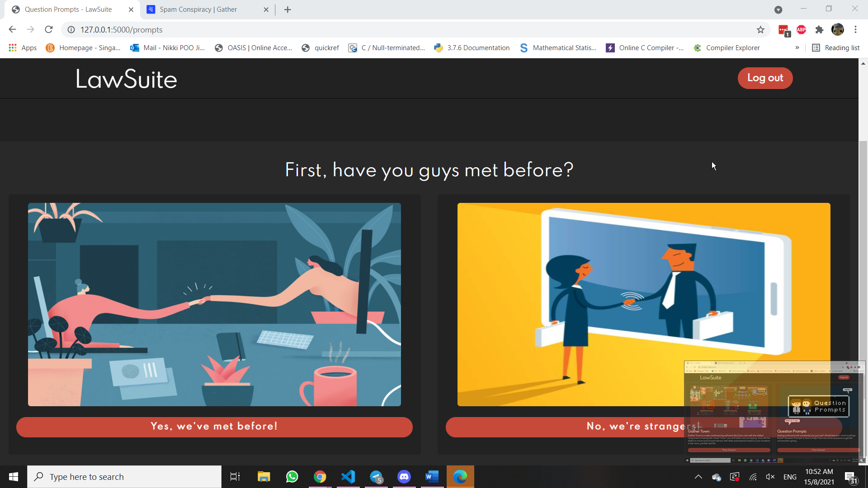Click the site information icon

pos(71,30)
